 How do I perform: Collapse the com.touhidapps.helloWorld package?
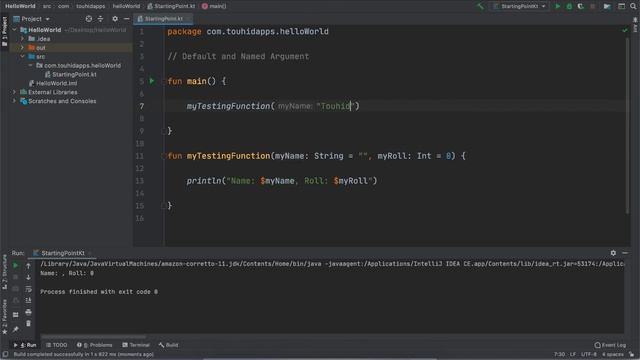click(31, 65)
